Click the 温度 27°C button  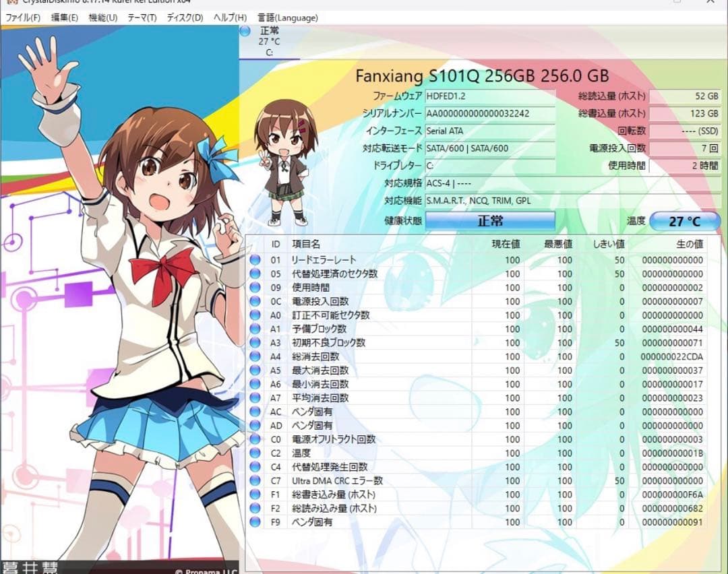686,220
